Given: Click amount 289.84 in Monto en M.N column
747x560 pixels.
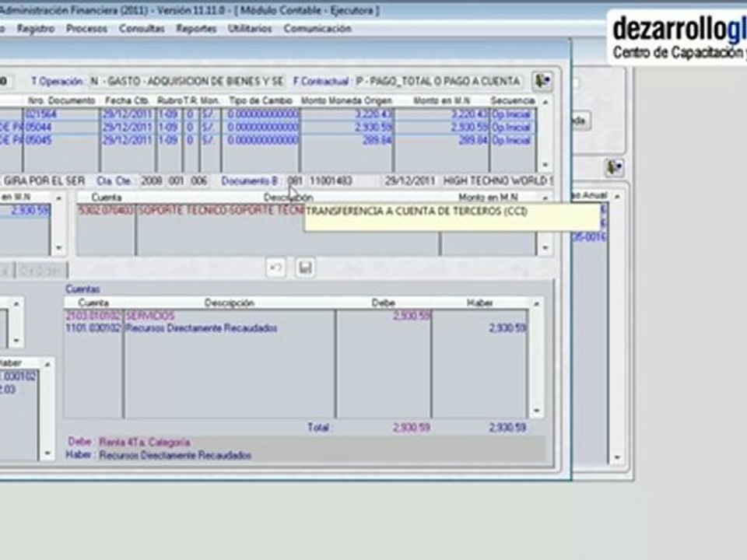Looking at the screenshot, I should coord(473,140).
